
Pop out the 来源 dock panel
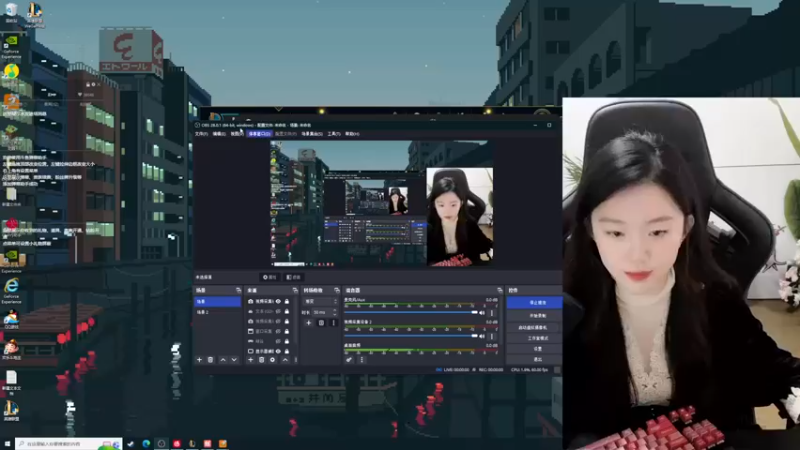click(295, 290)
